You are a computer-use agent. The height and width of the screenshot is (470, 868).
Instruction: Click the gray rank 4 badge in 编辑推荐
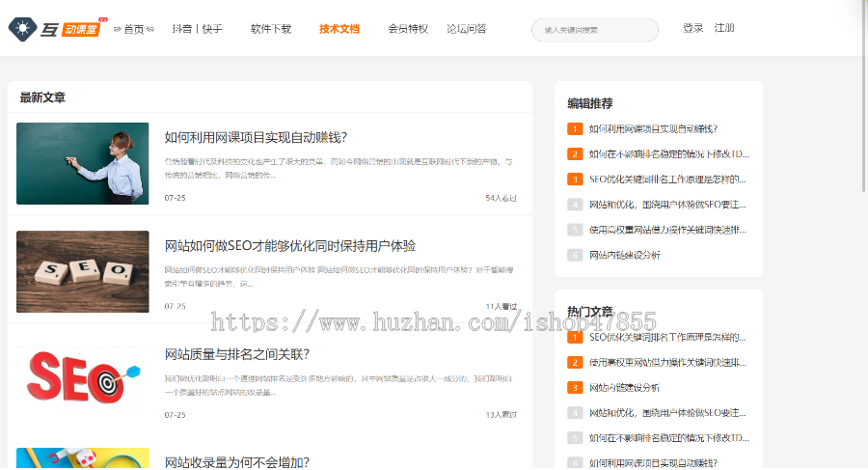point(575,205)
